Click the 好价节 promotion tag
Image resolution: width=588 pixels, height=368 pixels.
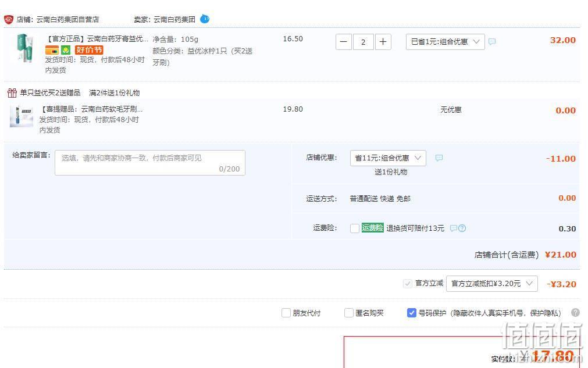coord(89,50)
